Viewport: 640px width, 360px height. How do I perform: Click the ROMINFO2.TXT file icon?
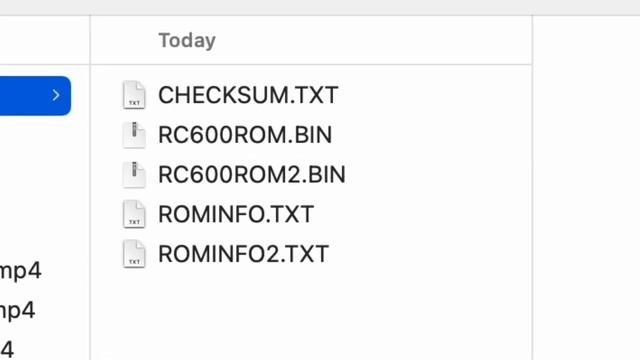pyautogui.click(x=134, y=253)
